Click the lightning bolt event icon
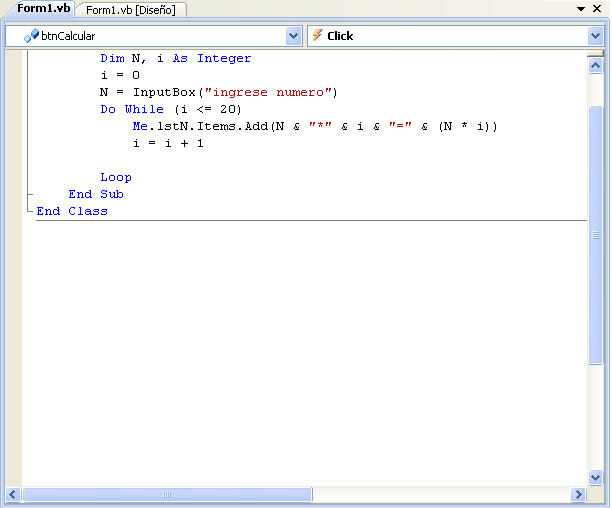612x508 pixels. 317,35
